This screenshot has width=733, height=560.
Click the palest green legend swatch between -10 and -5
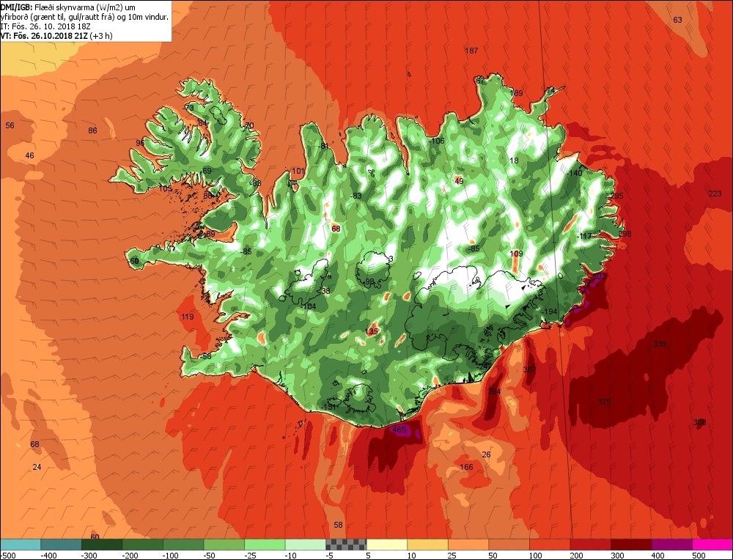point(305,545)
